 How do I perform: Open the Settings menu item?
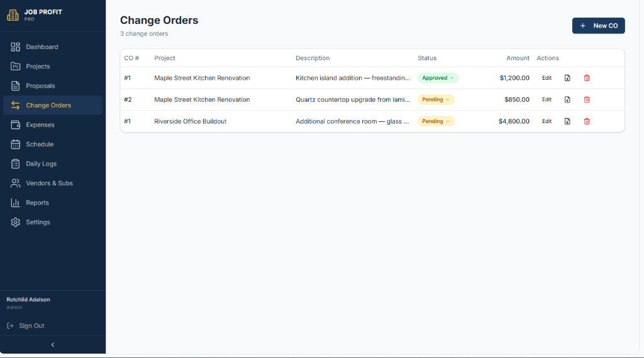(53, 222)
